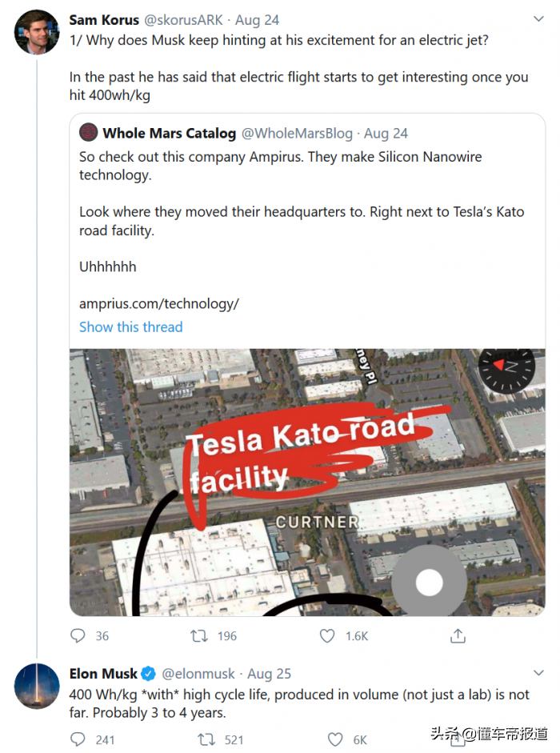Click the Aug 25 timestamp
The width and height of the screenshot is (560, 753).
coord(270,674)
